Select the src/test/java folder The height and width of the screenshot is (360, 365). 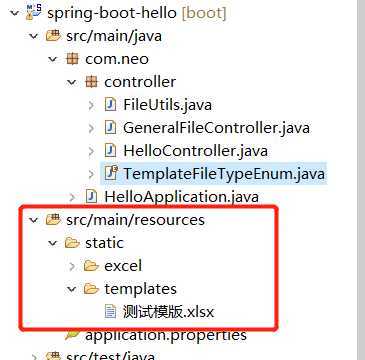[110, 355]
